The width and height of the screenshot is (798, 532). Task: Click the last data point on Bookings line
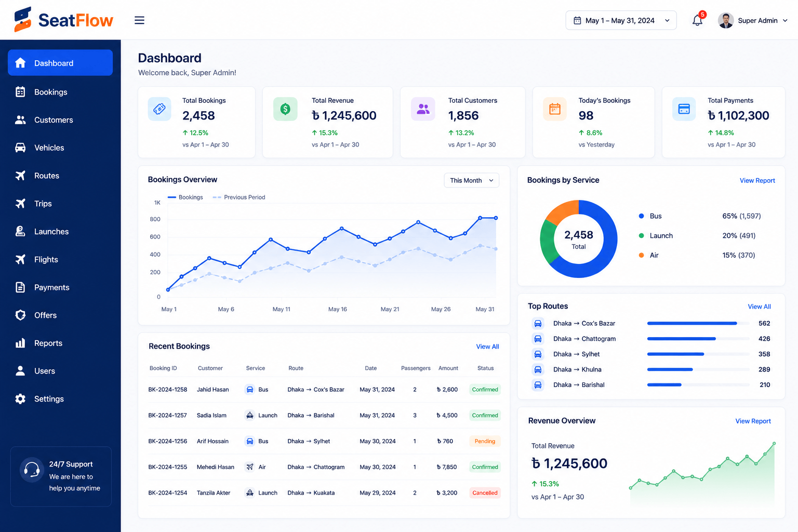point(496,218)
